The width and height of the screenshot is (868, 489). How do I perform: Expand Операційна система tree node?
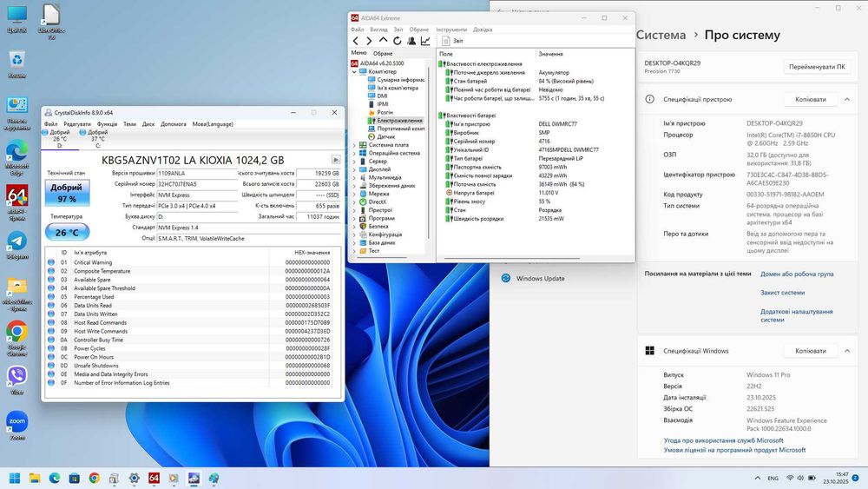click(354, 153)
